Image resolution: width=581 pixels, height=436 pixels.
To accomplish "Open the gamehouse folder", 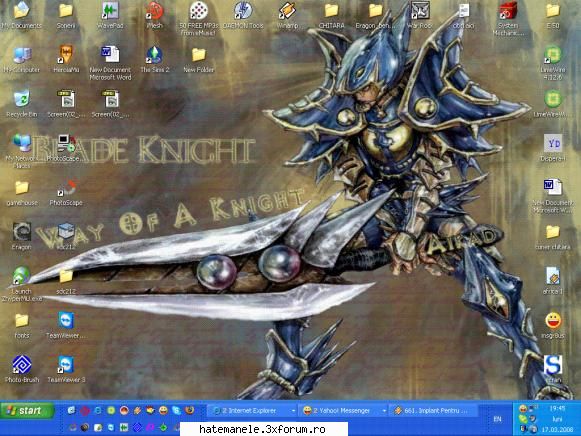I will pyautogui.click(x=21, y=193).
